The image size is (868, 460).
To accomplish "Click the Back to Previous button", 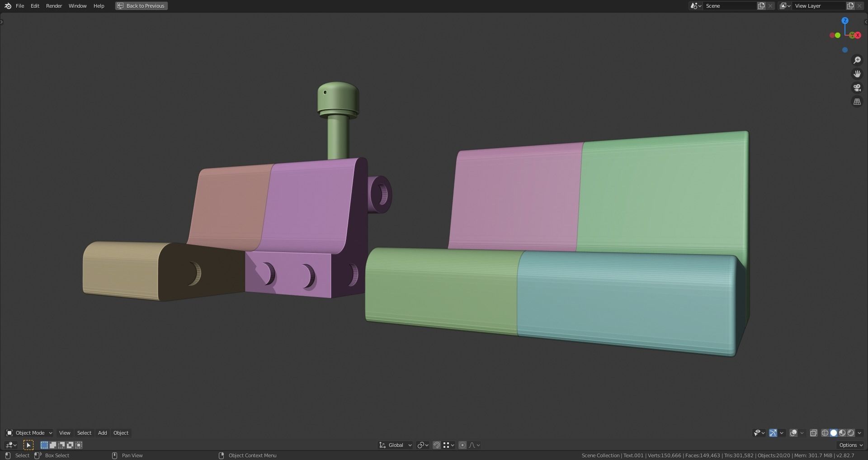I will click(142, 6).
